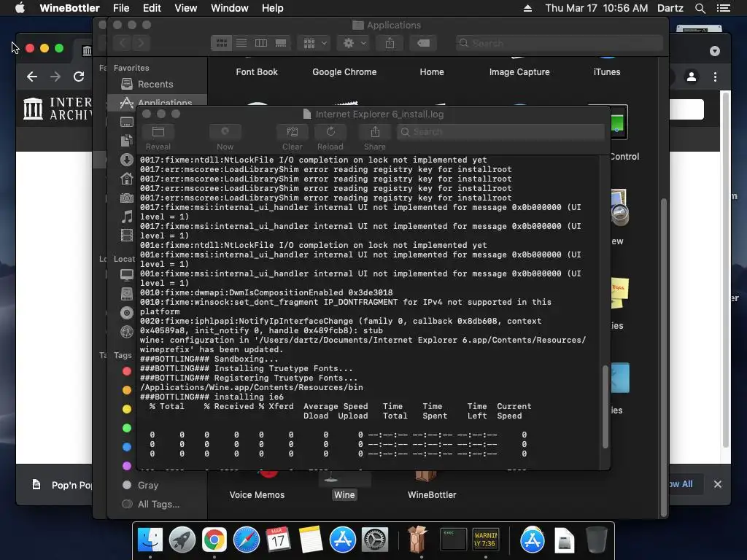Click in the Finder Applications search field
The height and width of the screenshot is (560, 747).
(x=559, y=43)
